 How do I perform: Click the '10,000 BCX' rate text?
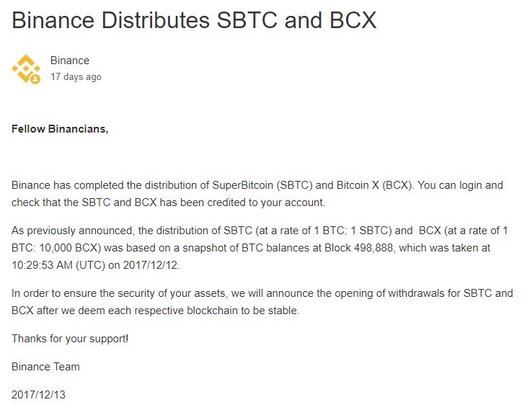70,248
